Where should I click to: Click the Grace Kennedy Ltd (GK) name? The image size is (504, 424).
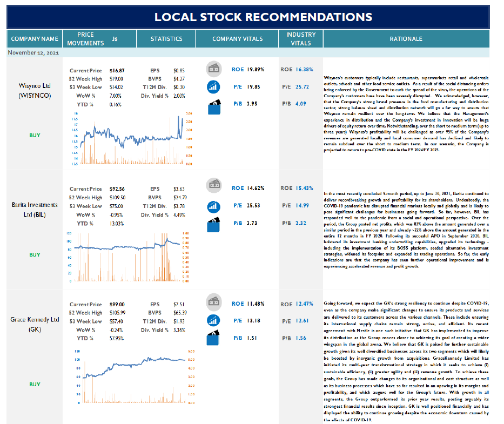tap(35, 325)
